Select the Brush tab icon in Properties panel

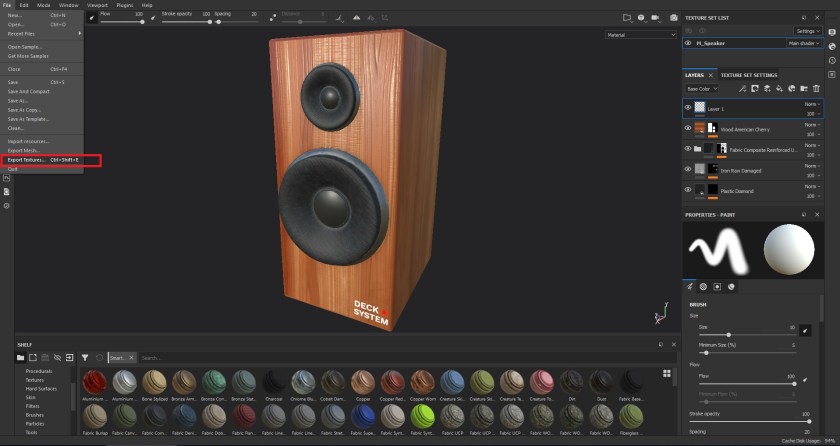[x=689, y=286]
